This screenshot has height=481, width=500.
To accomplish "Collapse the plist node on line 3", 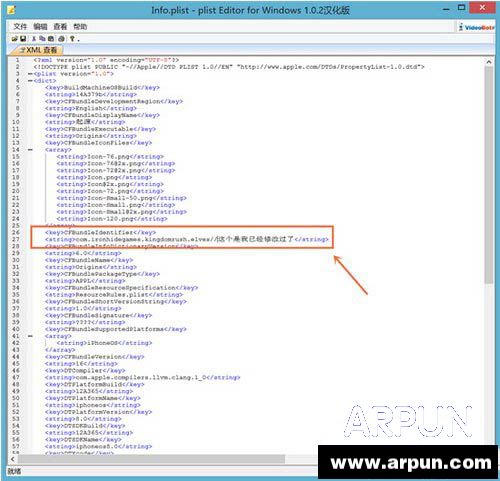I will [30, 74].
